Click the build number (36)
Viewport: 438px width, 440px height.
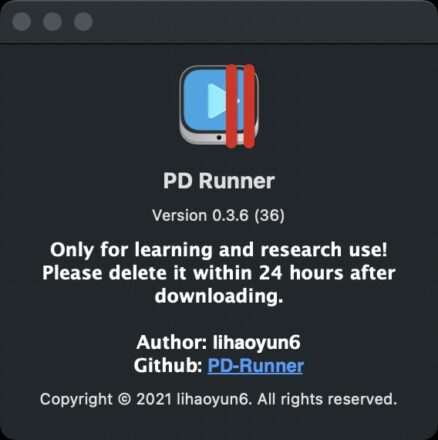click(x=270, y=216)
